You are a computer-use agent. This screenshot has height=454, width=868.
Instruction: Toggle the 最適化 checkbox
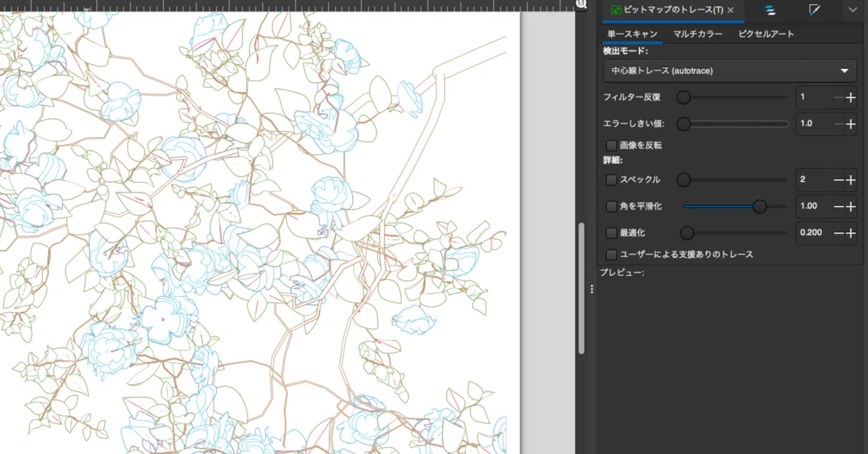point(612,233)
